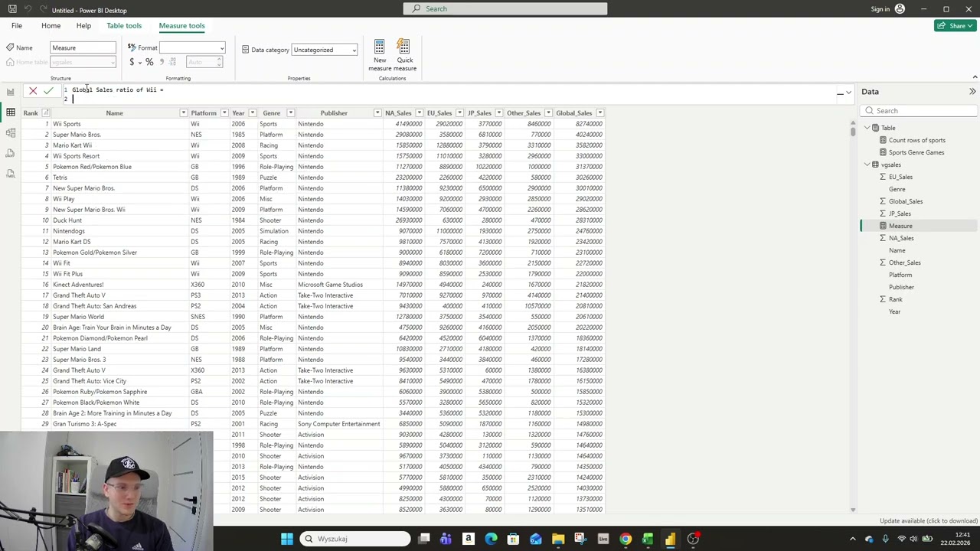
Task: Switch to the Help tab
Action: tap(83, 25)
